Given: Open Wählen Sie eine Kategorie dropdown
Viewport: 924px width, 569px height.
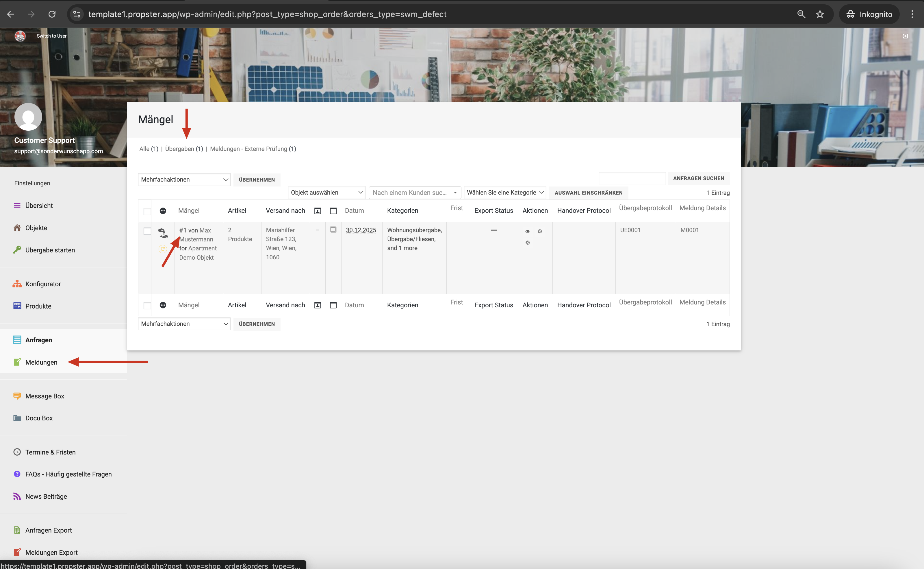Looking at the screenshot, I should point(505,192).
